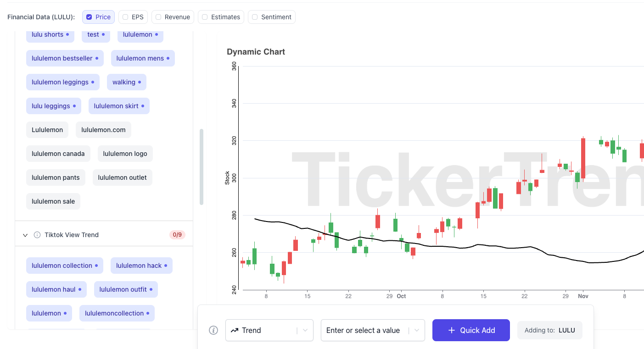Viewport: 644px width, 349px height.
Task: Click the dot on lululemon bestseller tag
Action: (96, 58)
